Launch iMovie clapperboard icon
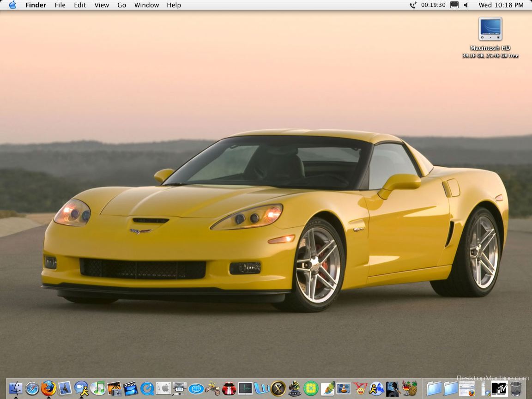 [x=130, y=388]
